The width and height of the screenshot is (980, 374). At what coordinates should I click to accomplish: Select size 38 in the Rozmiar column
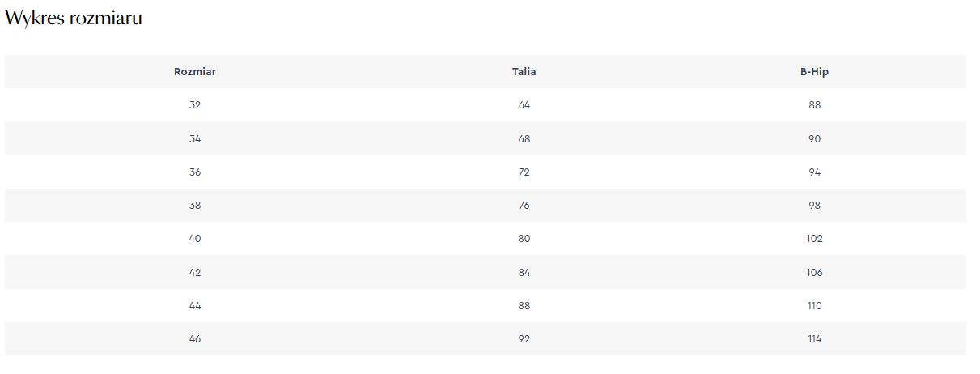coord(195,206)
